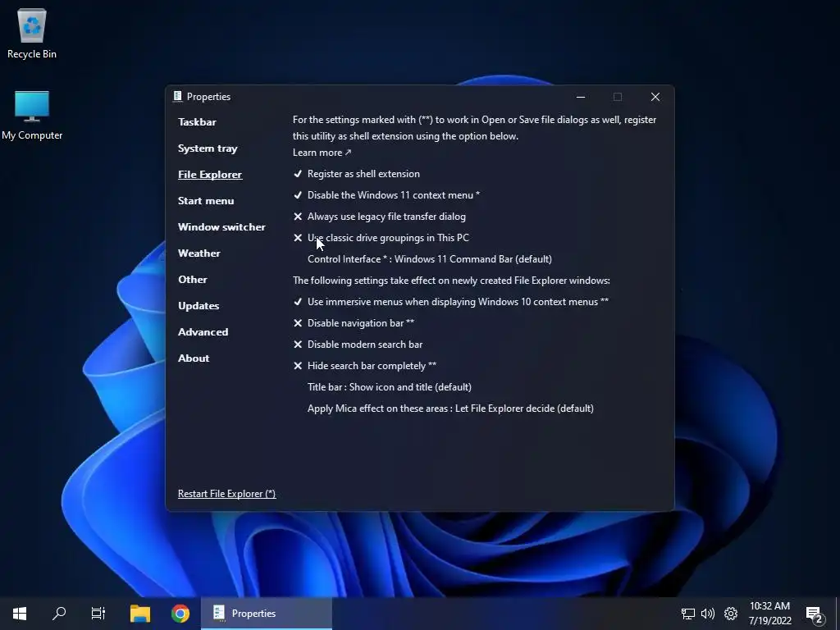
Task: Open the Title bar display dropdown
Action: (x=390, y=387)
